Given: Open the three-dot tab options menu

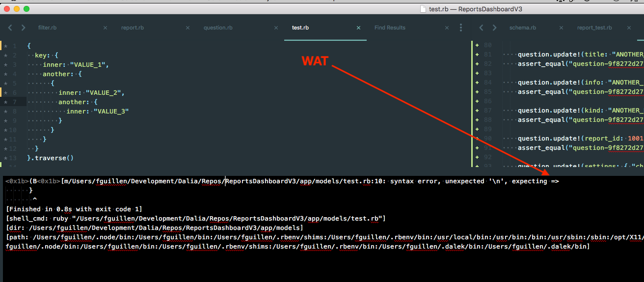Looking at the screenshot, I should pos(461,28).
